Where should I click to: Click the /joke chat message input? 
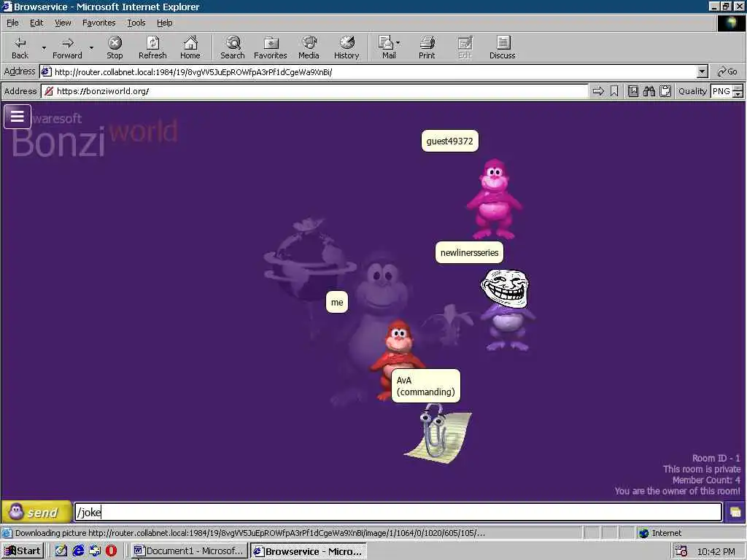[x=398, y=513]
